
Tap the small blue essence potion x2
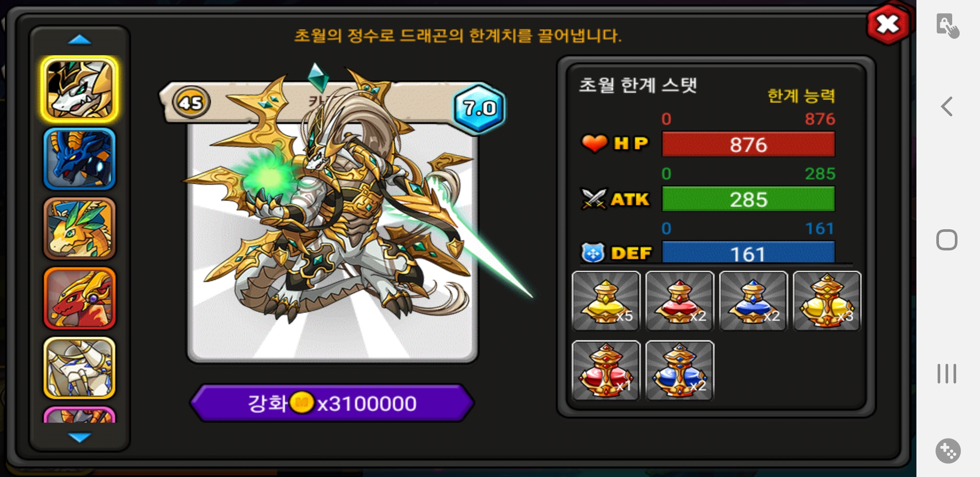(x=753, y=301)
